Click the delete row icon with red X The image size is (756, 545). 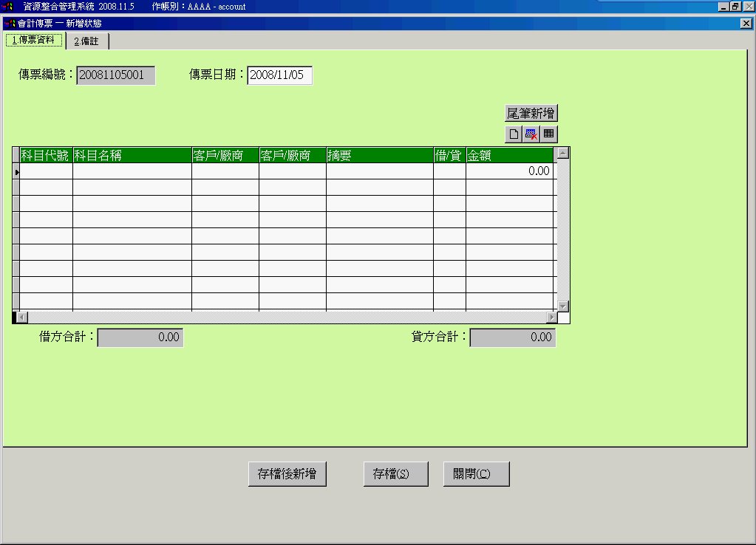click(531, 134)
